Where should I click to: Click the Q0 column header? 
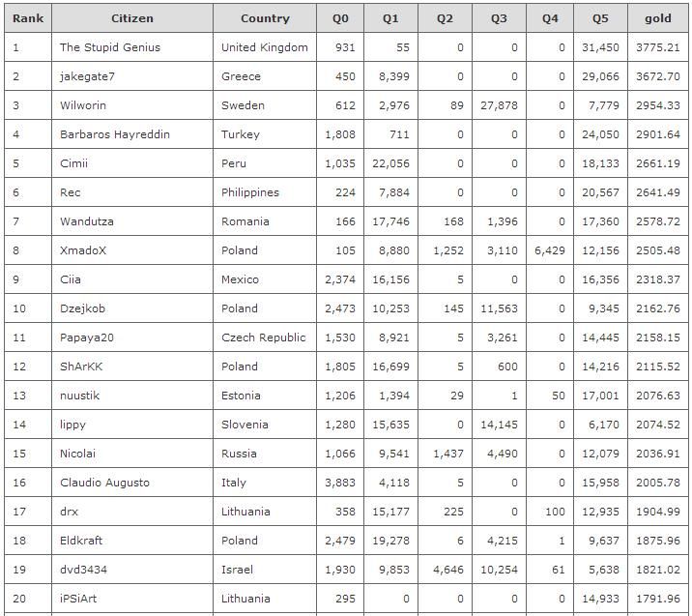tap(340, 18)
